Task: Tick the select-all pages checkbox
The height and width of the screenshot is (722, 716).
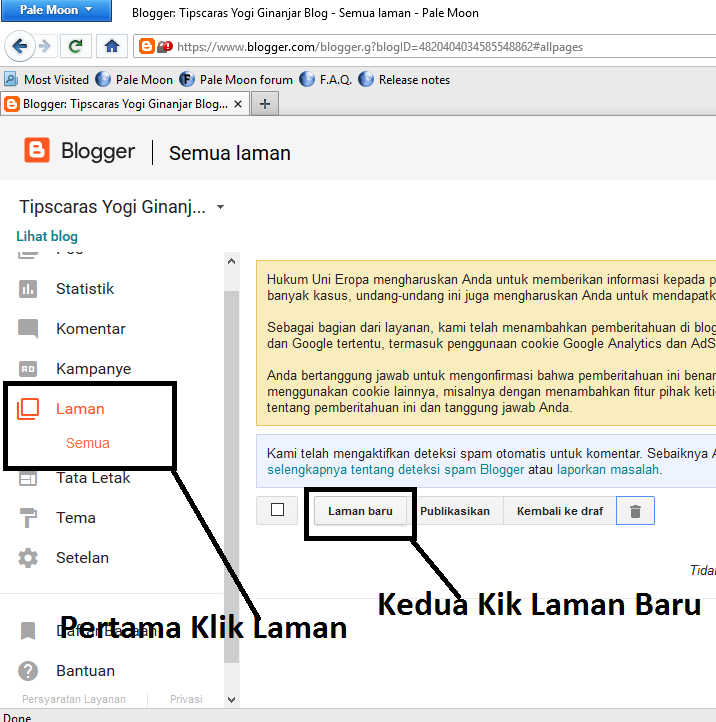Action: point(277,510)
